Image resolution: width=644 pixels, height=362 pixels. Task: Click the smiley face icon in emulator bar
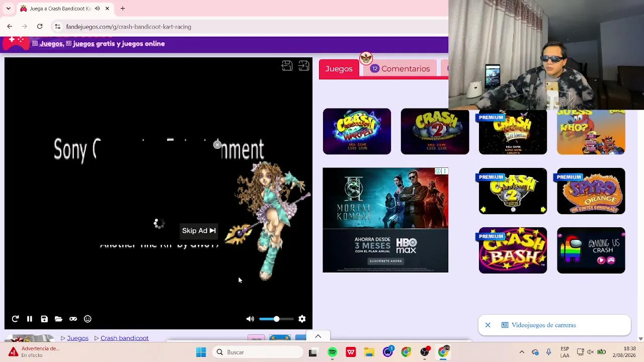(x=88, y=319)
